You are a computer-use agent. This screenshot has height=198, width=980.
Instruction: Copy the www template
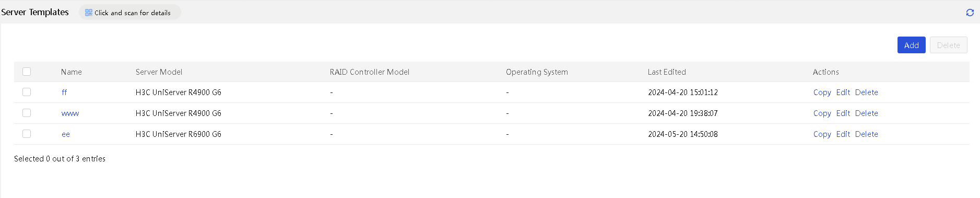coord(822,113)
